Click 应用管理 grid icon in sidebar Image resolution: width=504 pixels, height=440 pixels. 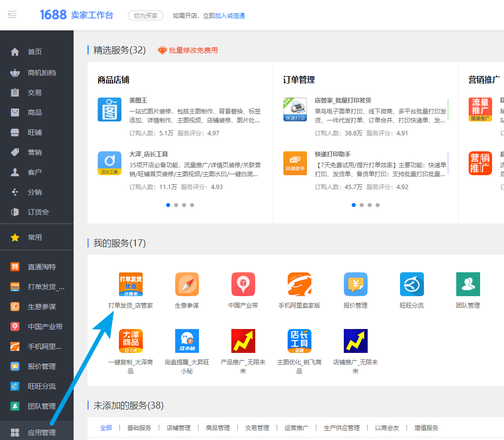(15, 432)
